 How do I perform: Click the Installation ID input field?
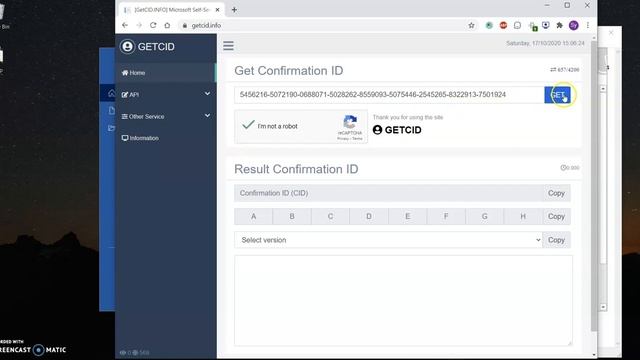pos(389,95)
